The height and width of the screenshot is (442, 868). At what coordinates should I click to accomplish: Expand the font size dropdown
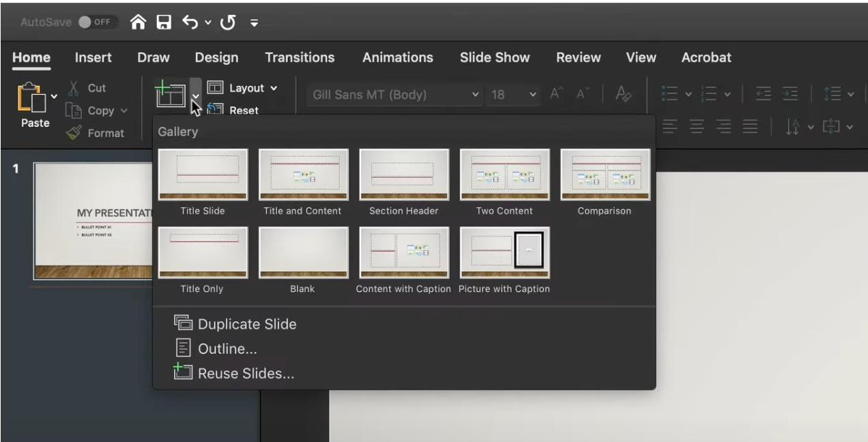tap(533, 95)
